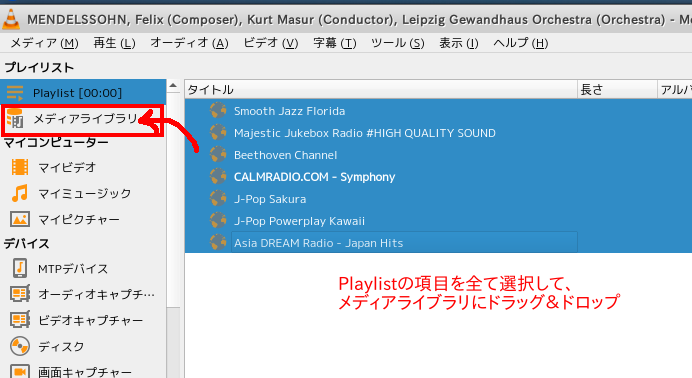Select J-Pop Sakura title
This screenshot has width=692, height=378.
click(270, 199)
